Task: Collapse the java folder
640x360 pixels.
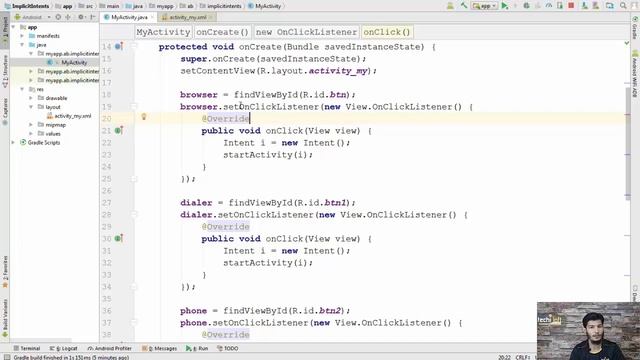Action: click(22, 45)
